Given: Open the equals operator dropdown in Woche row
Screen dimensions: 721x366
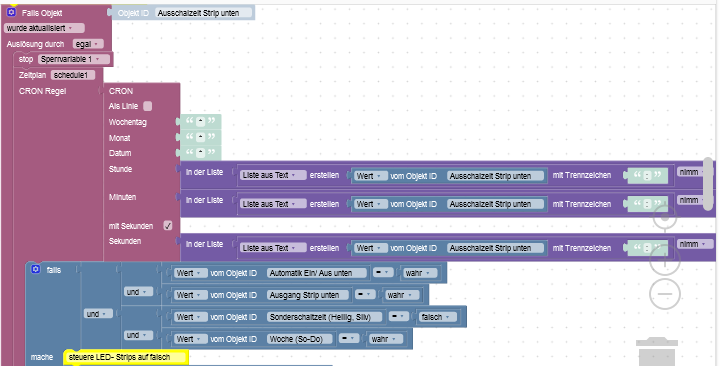Looking at the screenshot, I should click(x=349, y=339).
